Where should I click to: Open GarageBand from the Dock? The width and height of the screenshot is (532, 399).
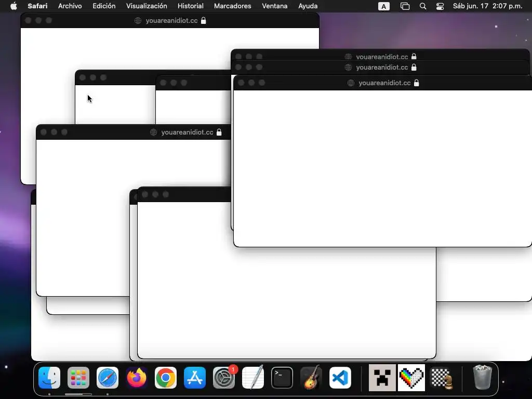point(311,378)
